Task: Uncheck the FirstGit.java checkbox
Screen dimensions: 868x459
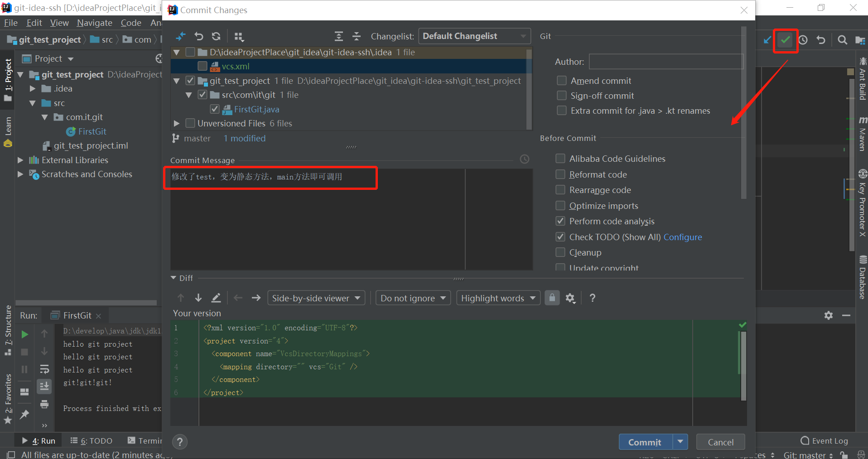Action: (x=215, y=109)
